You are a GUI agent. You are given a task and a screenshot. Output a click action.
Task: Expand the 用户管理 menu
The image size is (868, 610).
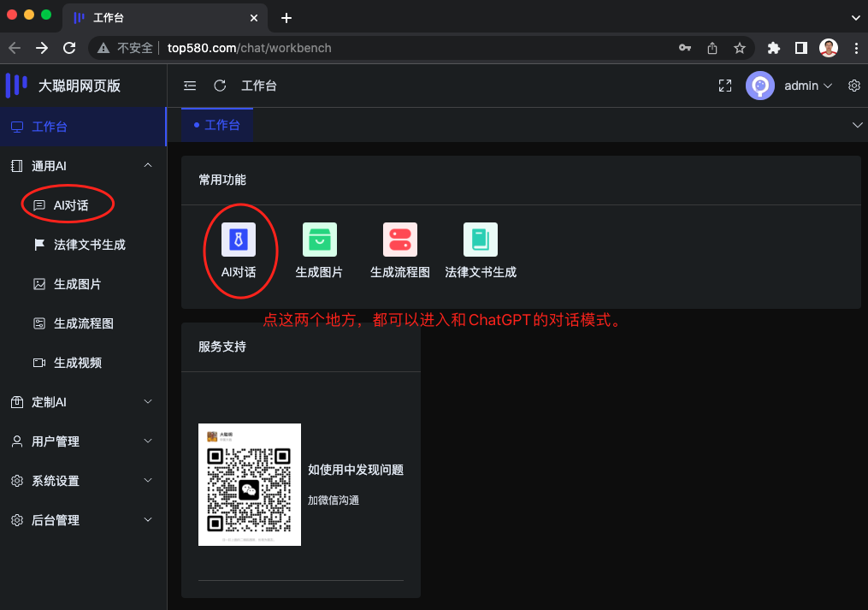[x=81, y=441]
